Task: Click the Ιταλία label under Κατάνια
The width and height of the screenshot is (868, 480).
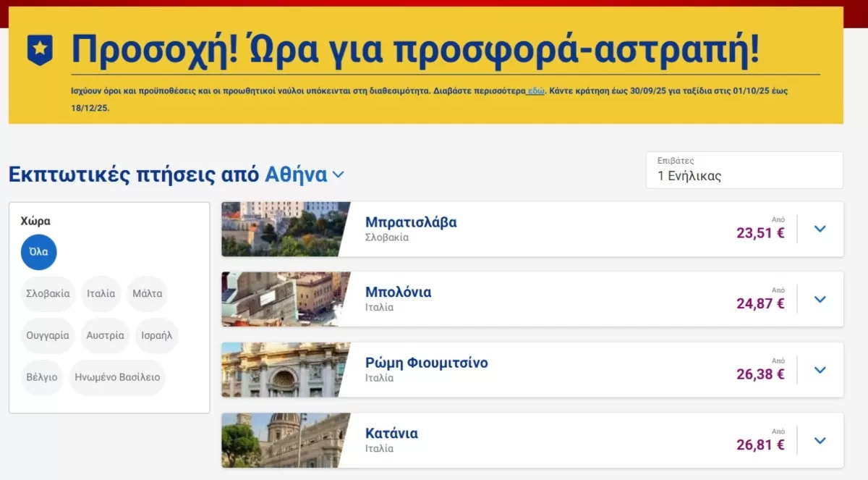Action: (x=380, y=449)
